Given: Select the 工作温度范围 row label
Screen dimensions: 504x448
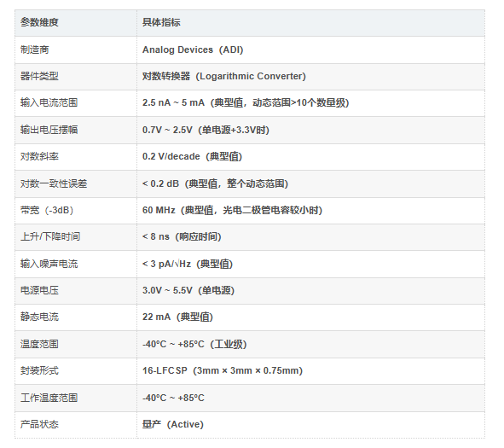Looking at the screenshot, I should pyautogui.click(x=49, y=398).
